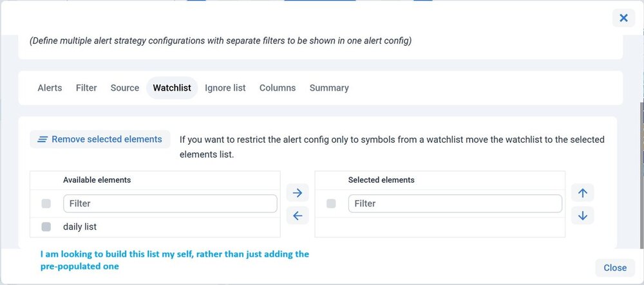
Task: Click the move up arrow icon
Action: point(582,192)
